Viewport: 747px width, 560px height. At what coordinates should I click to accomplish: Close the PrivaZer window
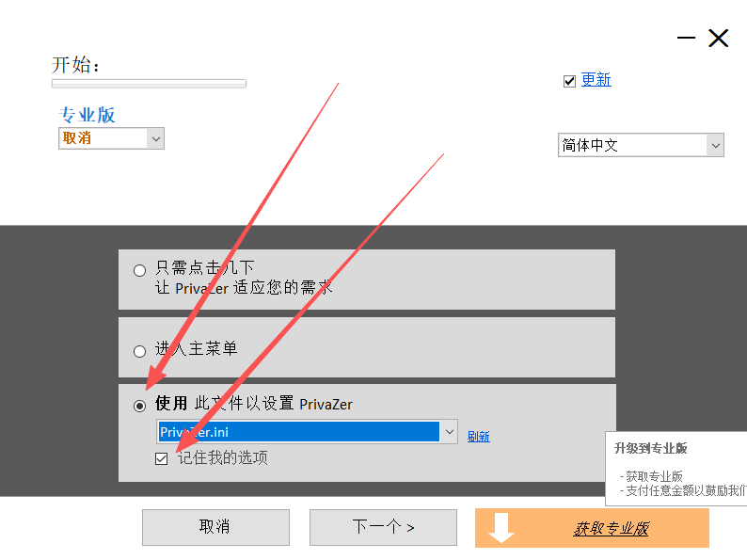tap(719, 39)
